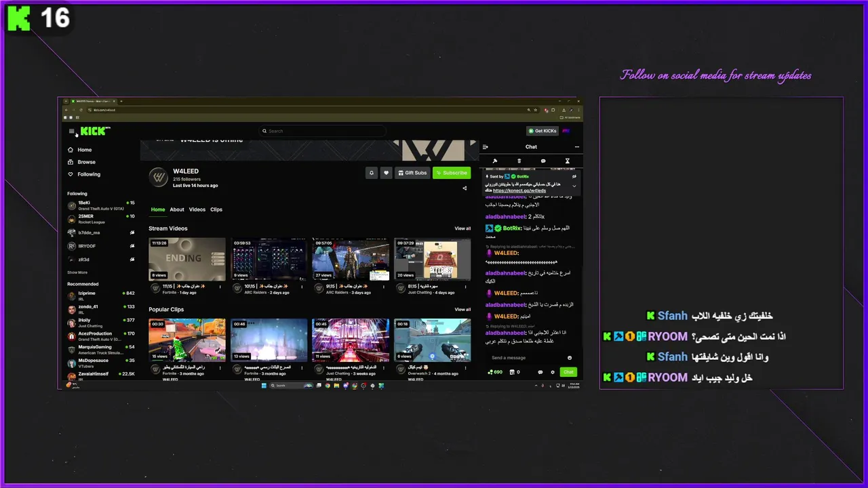Click the notification bell on W4LEED channel
This screenshot has height=488, width=868.
[371, 173]
